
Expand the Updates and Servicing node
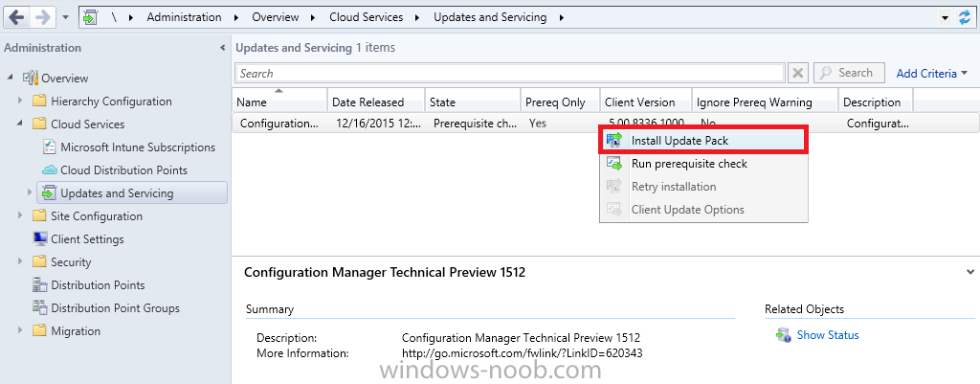(x=30, y=192)
